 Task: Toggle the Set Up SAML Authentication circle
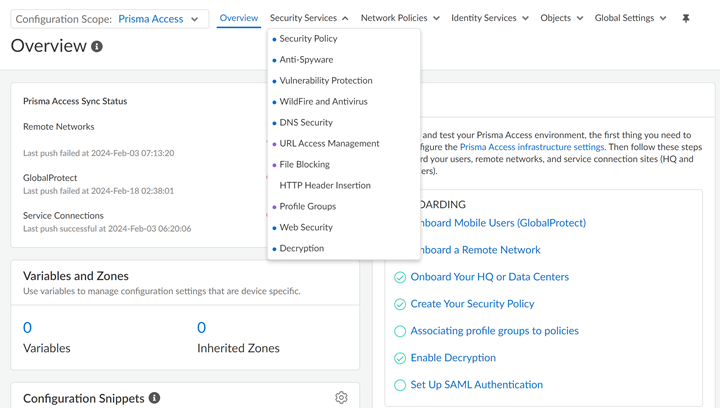coord(400,385)
